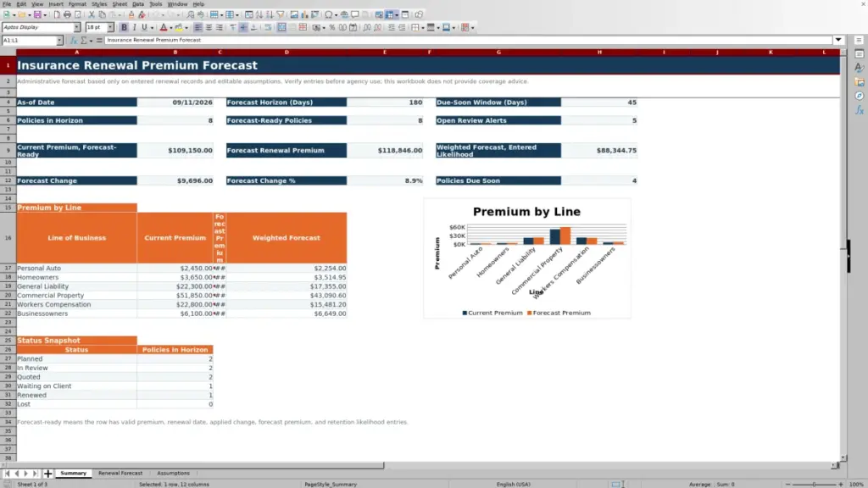Viewport: 868px width, 488px height.
Task: Select the Premium by Line chart
Action: coord(527,258)
